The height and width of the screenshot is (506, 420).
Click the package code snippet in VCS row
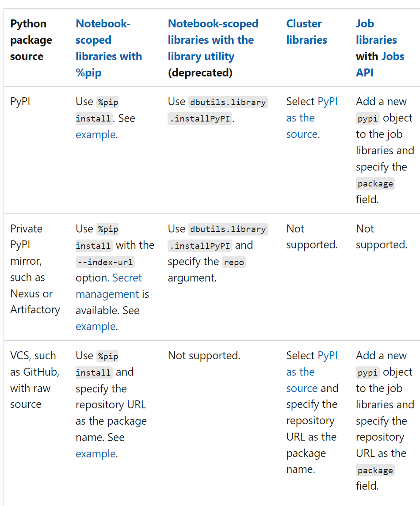click(x=375, y=470)
